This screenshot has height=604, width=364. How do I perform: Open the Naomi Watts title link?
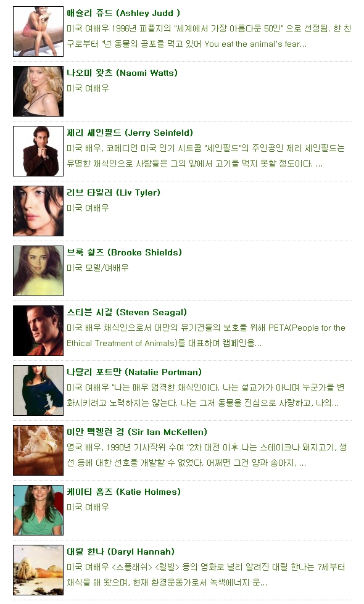pos(122,73)
